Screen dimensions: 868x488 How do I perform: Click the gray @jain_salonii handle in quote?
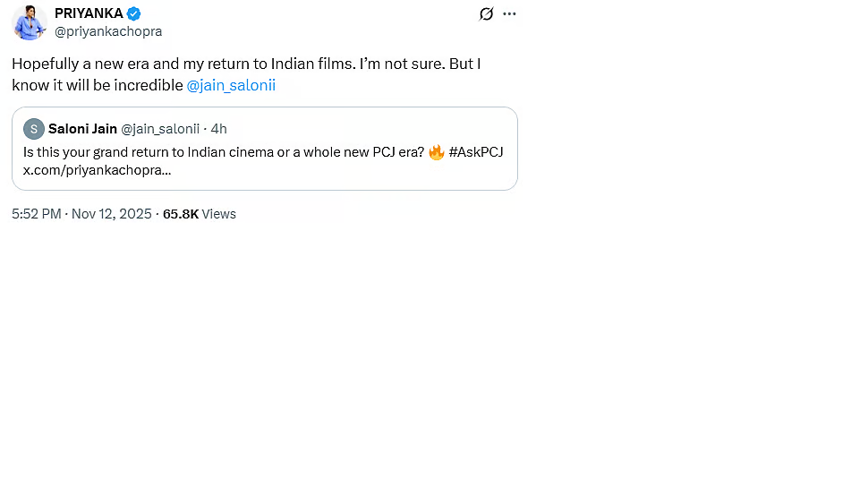(x=160, y=129)
